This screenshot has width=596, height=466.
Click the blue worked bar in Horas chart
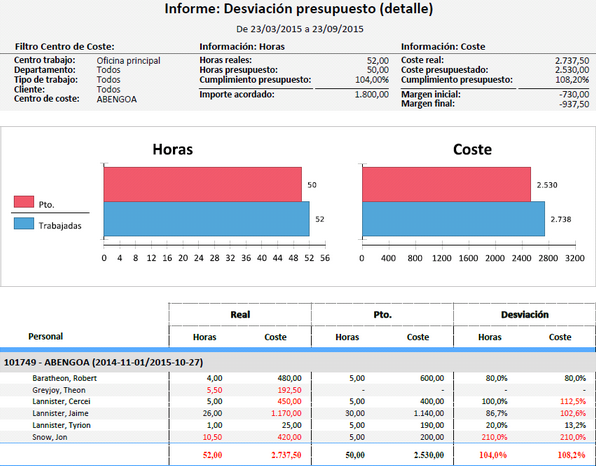click(x=206, y=219)
